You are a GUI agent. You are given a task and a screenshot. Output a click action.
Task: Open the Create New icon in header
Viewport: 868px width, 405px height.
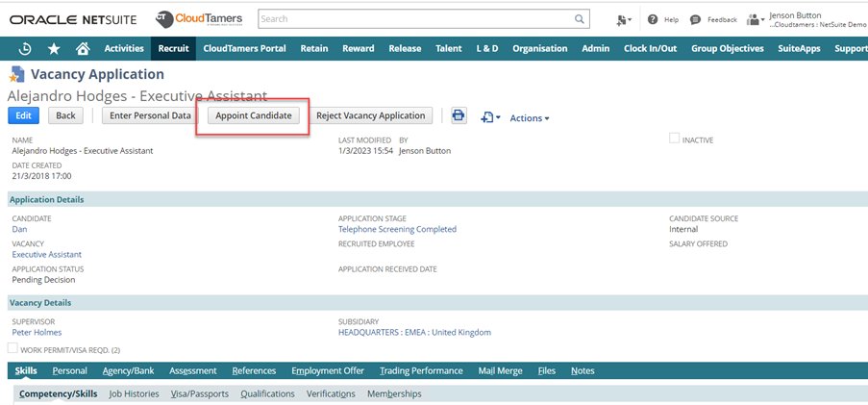click(624, 19)
